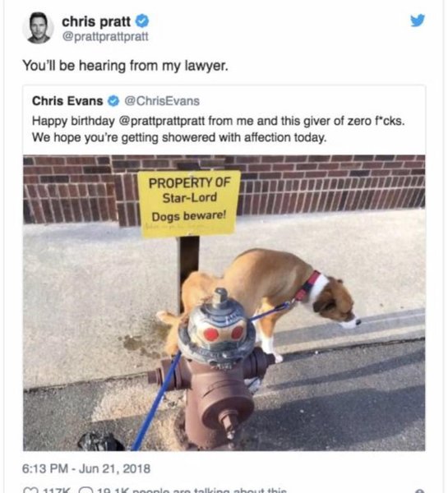
Task: Open the chris pratt display name
Action: pos(96,21)
